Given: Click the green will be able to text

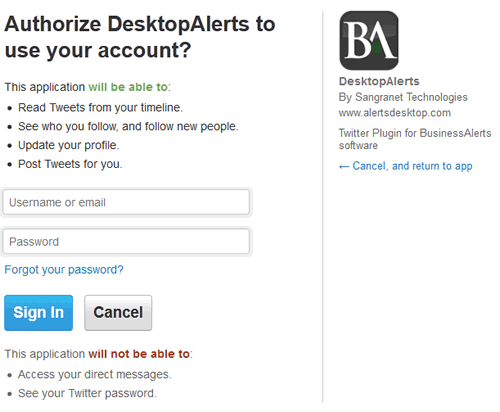Looking at the screenshot, I should [x=128, y=87].
